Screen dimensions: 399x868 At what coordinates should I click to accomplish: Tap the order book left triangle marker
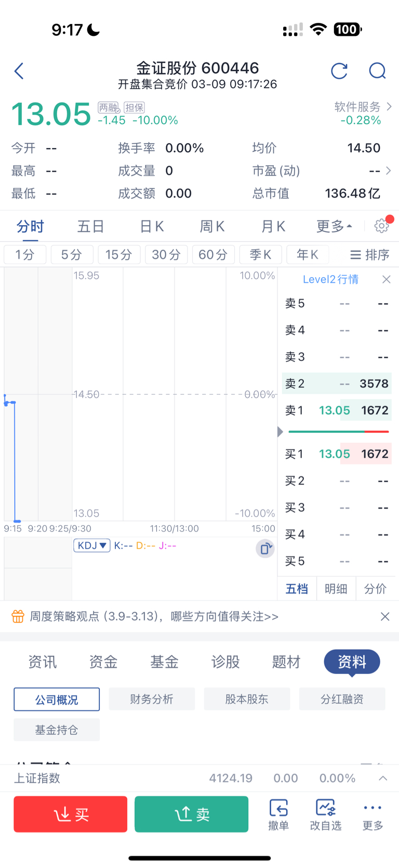point(280,432)
